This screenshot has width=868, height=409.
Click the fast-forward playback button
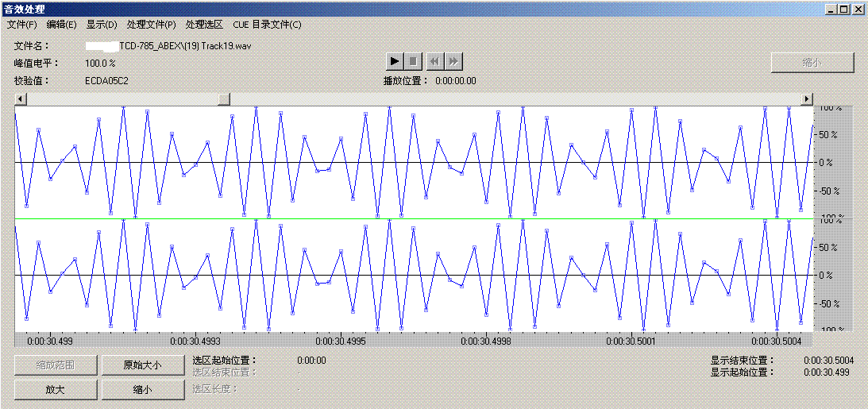453,61
